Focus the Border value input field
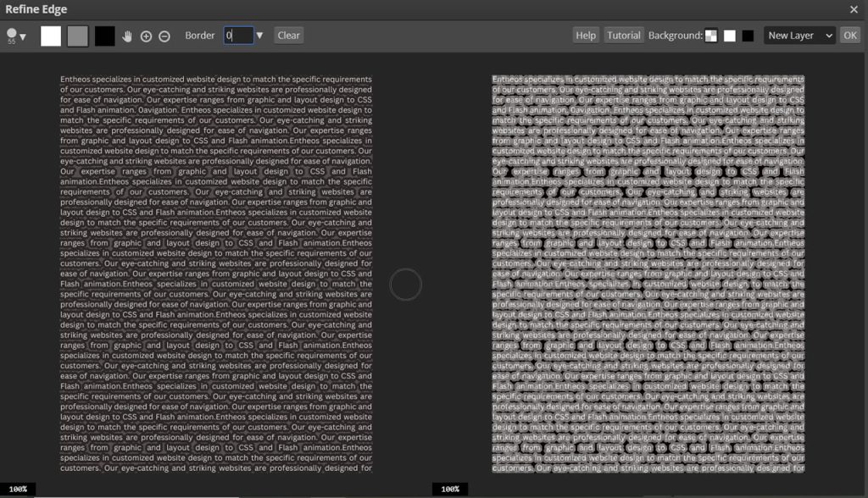The height and width of the screenshot is (498, 868). pos(238,36)
